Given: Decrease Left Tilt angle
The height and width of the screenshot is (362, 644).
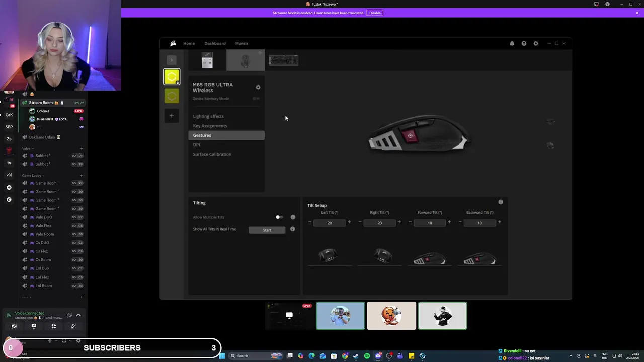Looking at the screenshot, I should pos(310,222).
